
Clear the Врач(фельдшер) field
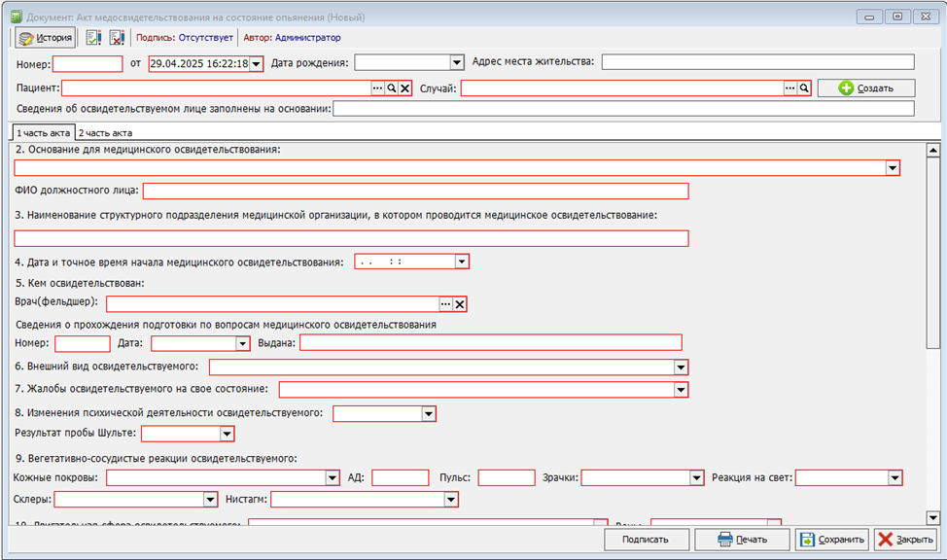[460, 304]
